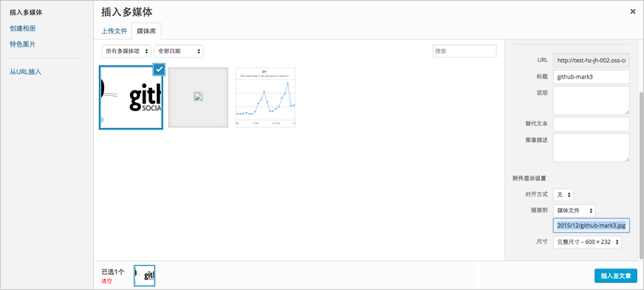This screenshot has width=644, height=290.
Task: Open the 所有多媒体项 filter dropdown
Action: (126, 52)
